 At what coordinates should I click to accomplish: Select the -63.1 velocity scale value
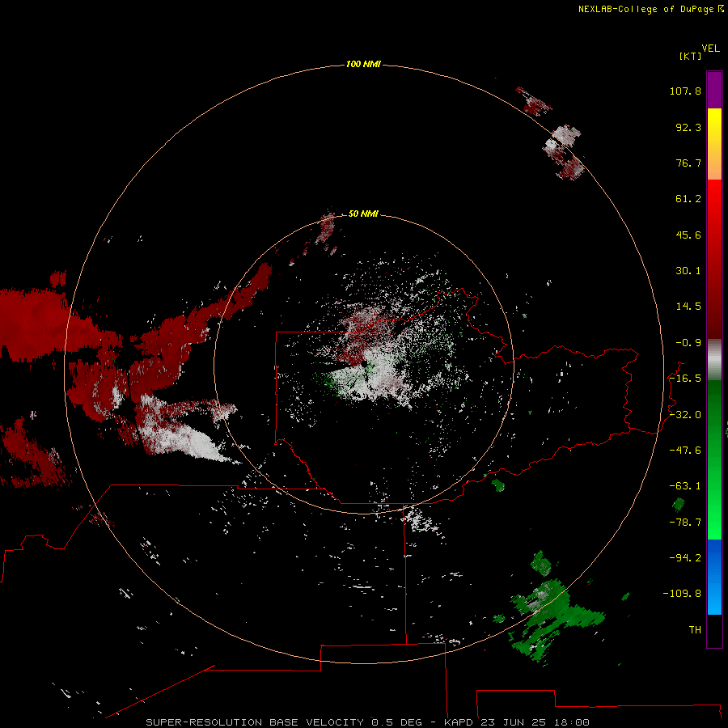coord(685,486)
